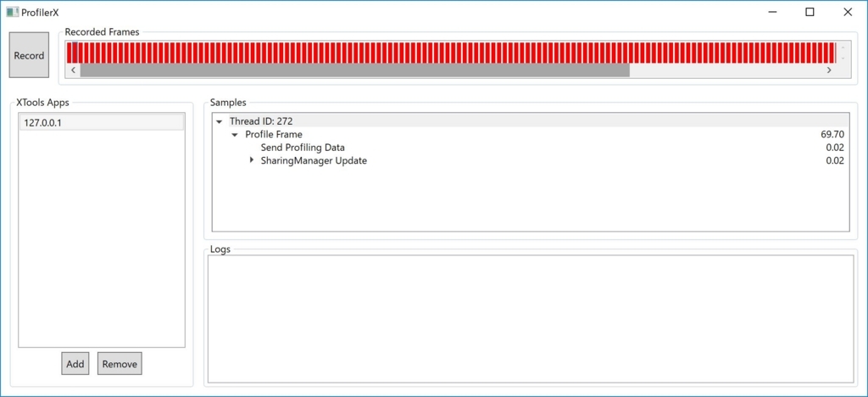The image size is (868, 397).
Task: Click the left arrow of frames scrollbar
Action: [73, 70]
